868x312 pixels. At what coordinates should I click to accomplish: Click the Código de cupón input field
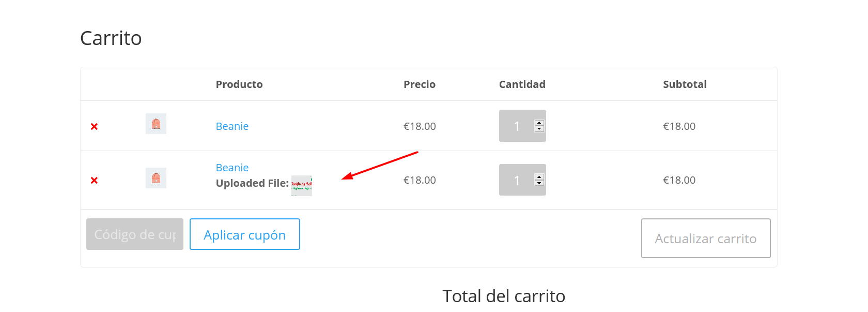click(x=135, y=234)
